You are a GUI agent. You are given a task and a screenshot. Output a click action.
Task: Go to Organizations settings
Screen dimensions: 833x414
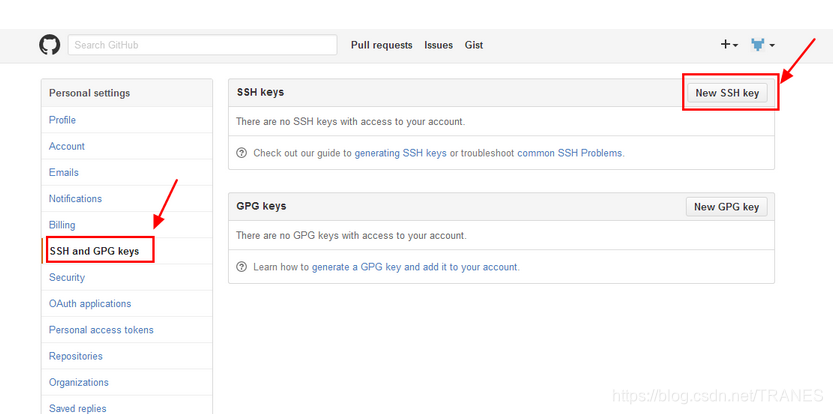pos(127,382)
